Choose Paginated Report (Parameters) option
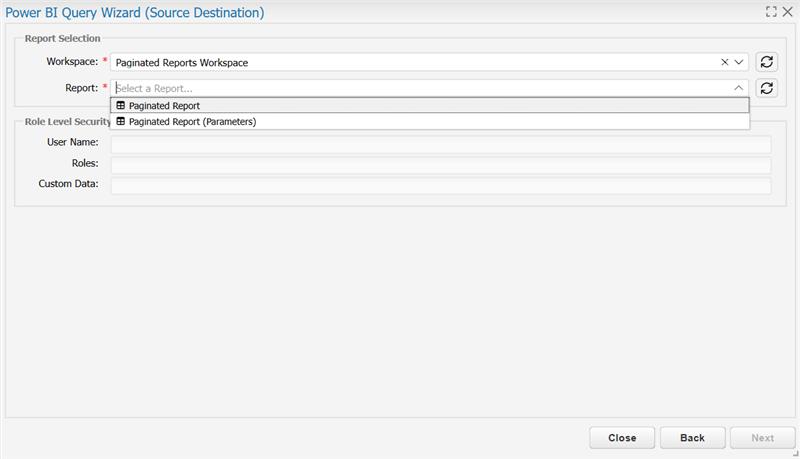Viewport: 800px width, 459px height. pyautogui.click(x=430, y=121)
